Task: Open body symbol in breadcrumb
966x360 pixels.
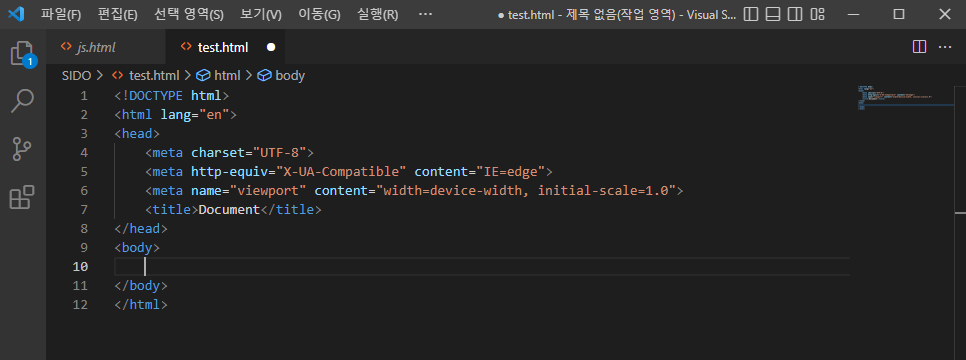Action: click(x=290, y=76)
